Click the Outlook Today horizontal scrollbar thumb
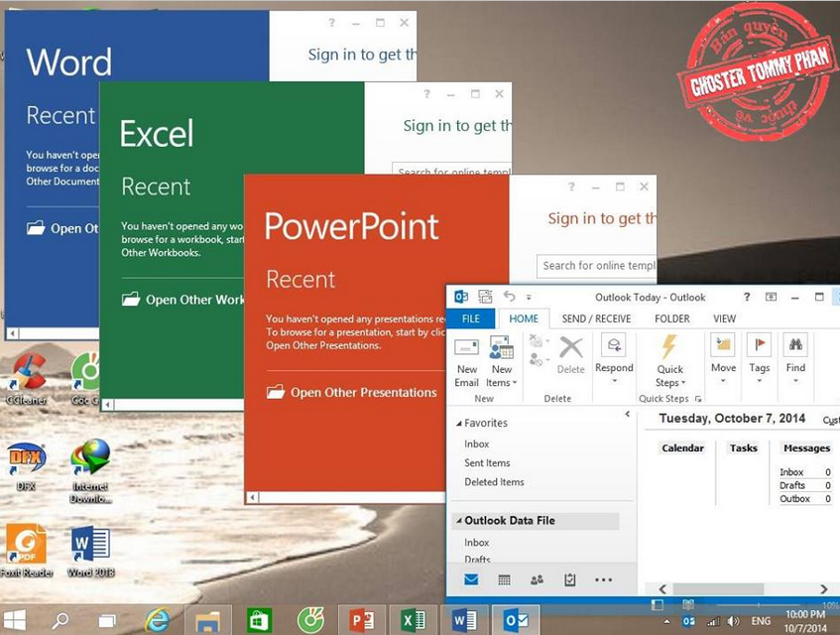The width and height of the screenshot is (840, 635). (x=718, y=588)
